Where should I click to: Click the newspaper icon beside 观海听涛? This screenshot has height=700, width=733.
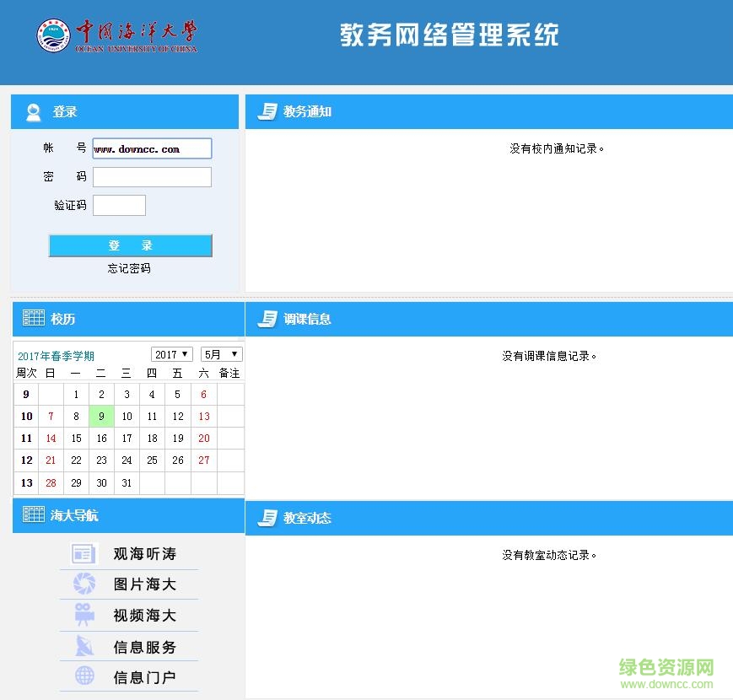coord(84,554)
